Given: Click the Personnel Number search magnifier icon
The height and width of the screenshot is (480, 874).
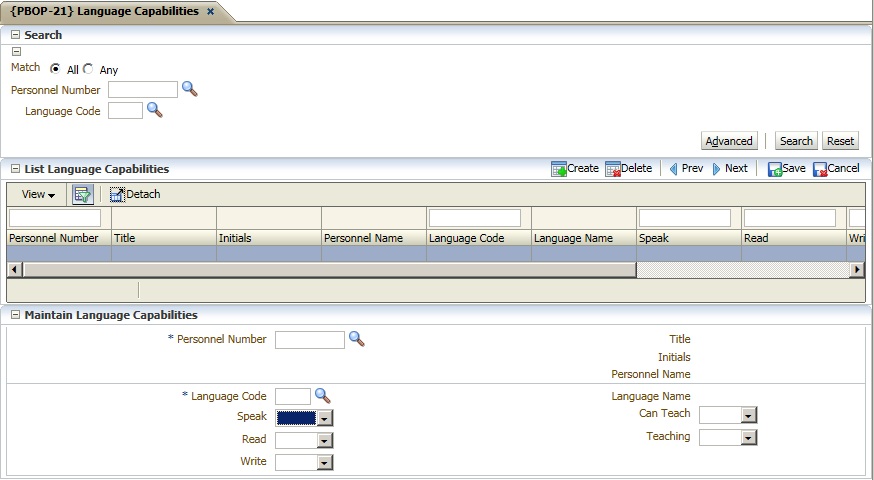Looking at the screenshot, I should click(189, 89).
